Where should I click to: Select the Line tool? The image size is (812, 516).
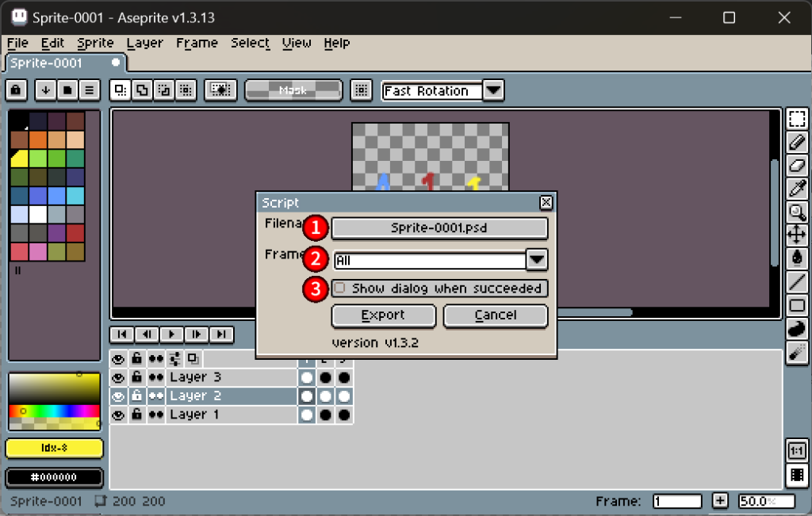[x=797, y=281]
